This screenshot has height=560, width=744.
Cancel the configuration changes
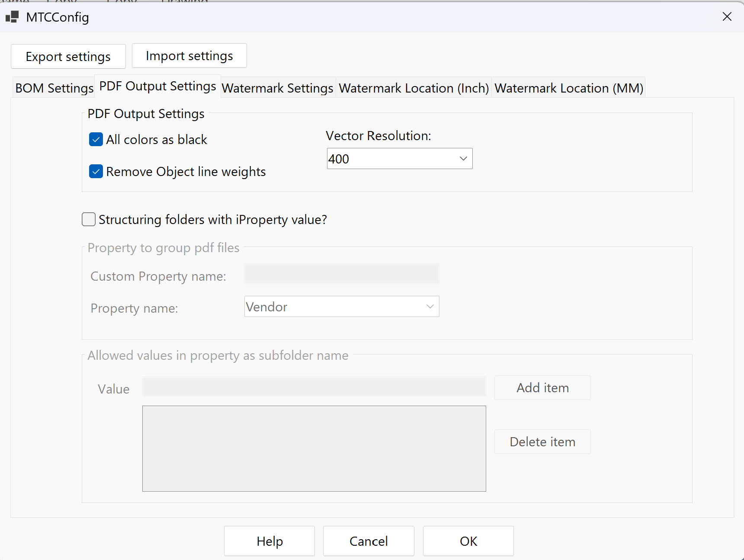click(x=369, y=541)
